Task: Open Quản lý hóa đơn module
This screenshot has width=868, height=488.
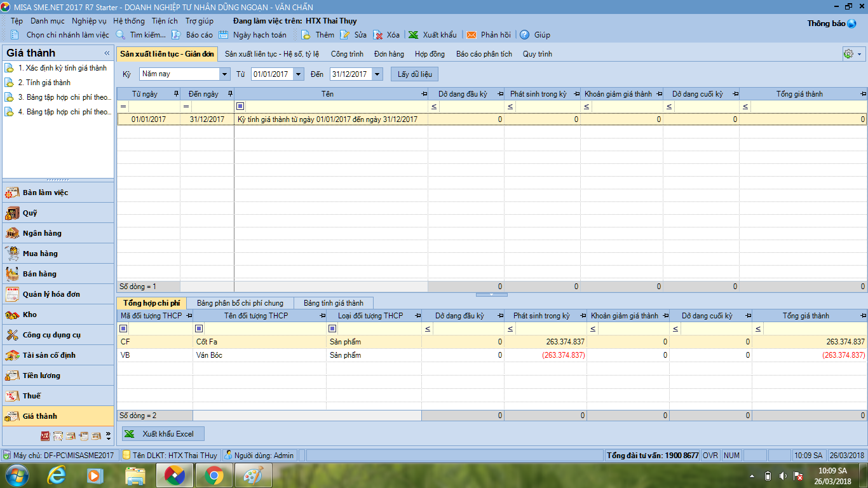Action: coord(58,294)
